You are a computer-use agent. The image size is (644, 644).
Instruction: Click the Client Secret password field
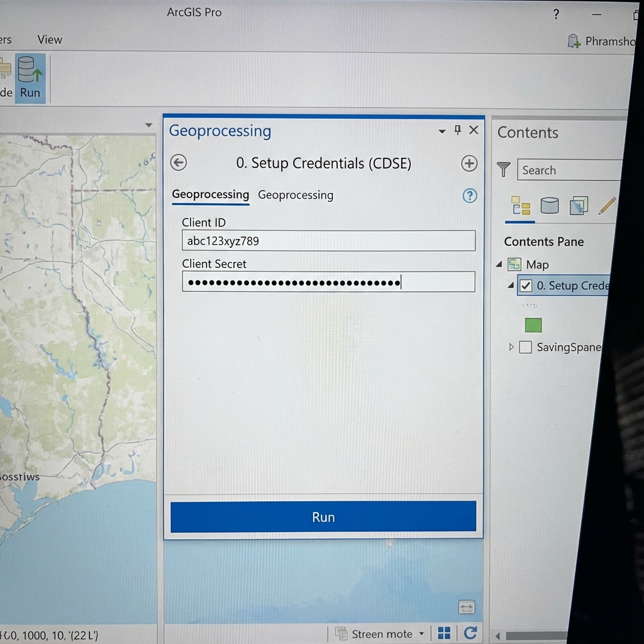(x=328, y=282)
